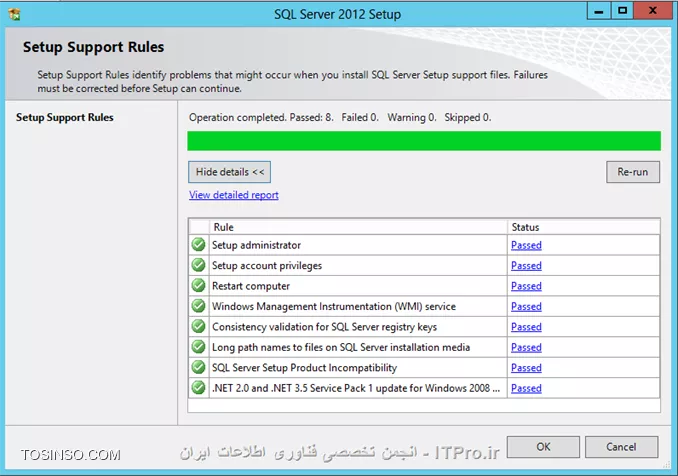Viewport: 678px width, 476px height.
Task: Minimize the SQL Server 2012 Setup window
Action: click(x=599, y=11)
